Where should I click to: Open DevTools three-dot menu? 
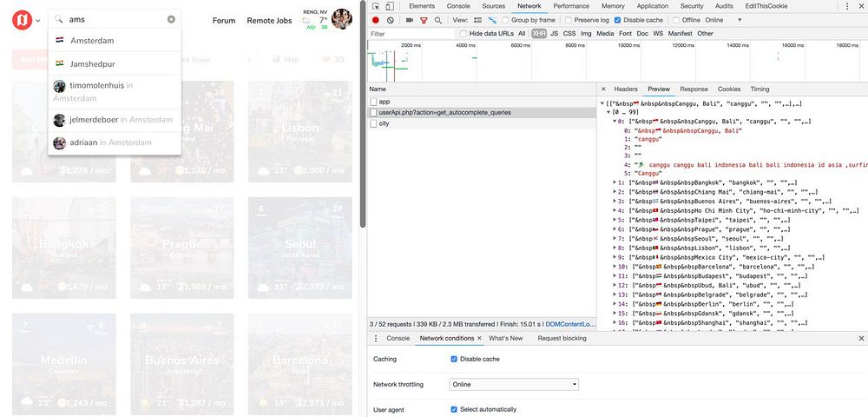(847, 6)
